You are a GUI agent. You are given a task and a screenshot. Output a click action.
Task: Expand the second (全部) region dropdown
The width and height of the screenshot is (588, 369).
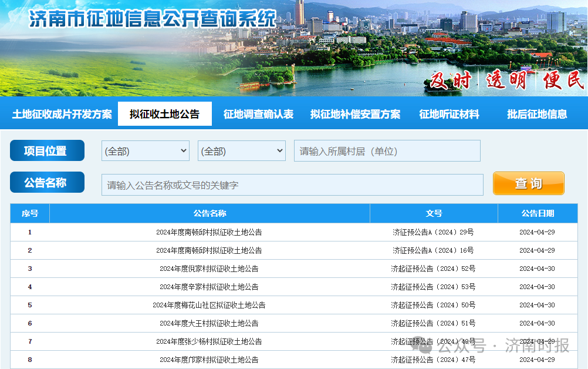pyautogui.click(x=241, y=150)
